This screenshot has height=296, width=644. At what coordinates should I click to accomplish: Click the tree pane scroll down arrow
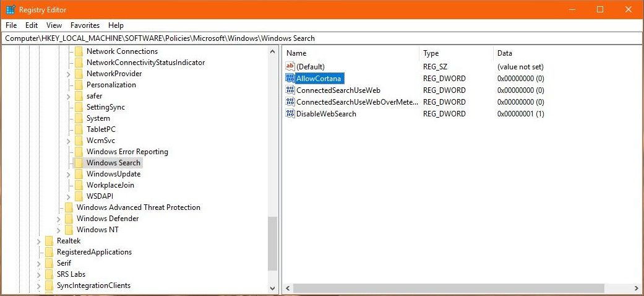tap(272, 289)
